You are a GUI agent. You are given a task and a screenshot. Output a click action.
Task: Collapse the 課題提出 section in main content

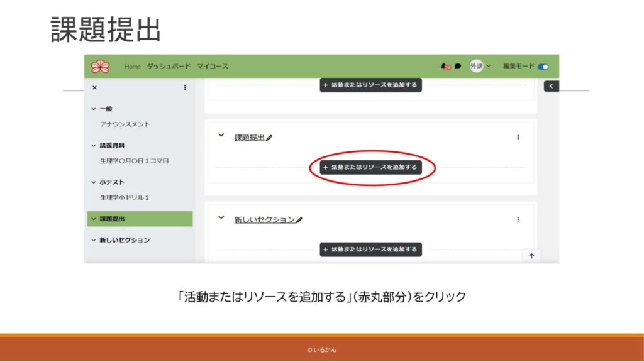221,135
